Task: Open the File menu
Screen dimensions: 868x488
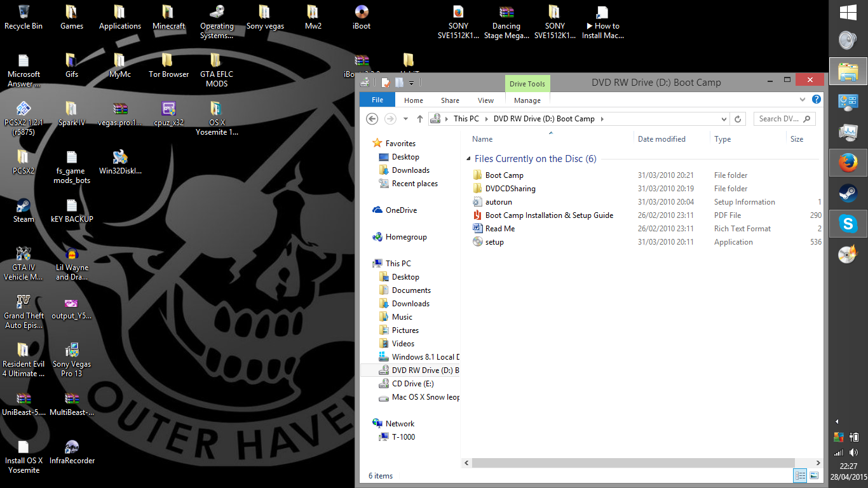Action: (377, 100)
